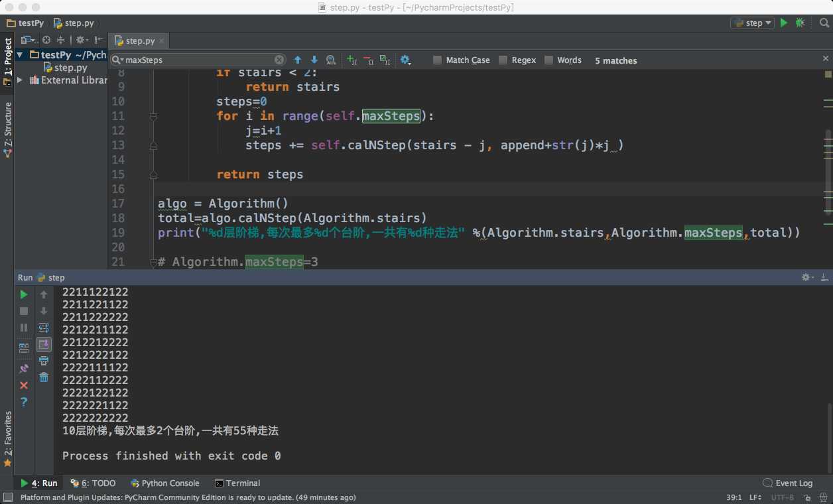
Task: Click the LF line separator in status bar
Action: pos(755,497)
